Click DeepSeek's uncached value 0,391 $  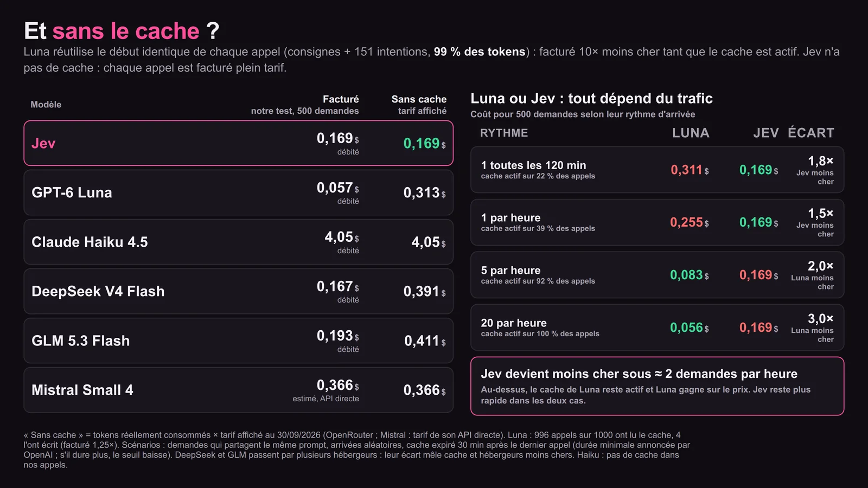424,292
